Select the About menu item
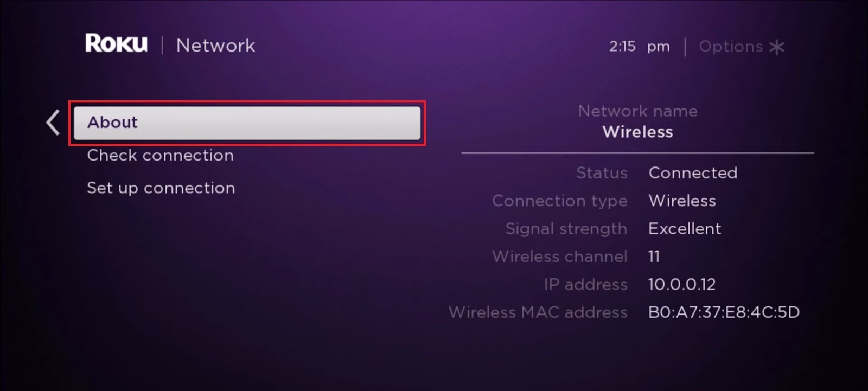 tap(247, 123)
